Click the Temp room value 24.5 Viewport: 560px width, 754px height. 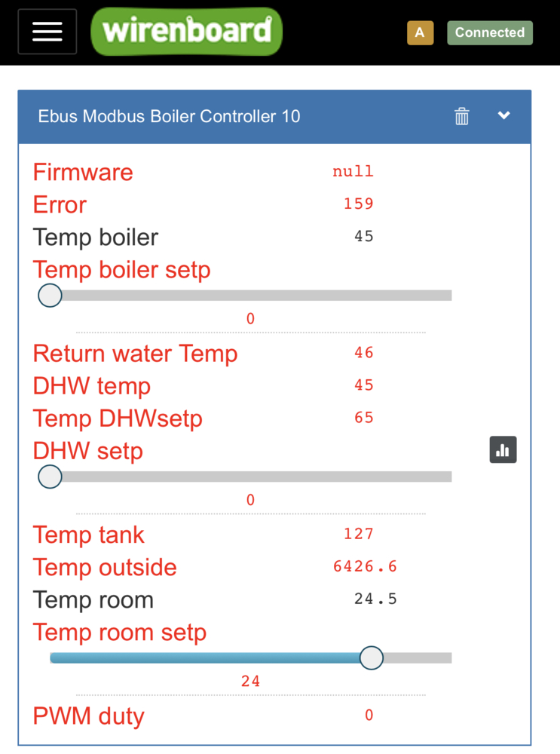(x=375, y=599)
